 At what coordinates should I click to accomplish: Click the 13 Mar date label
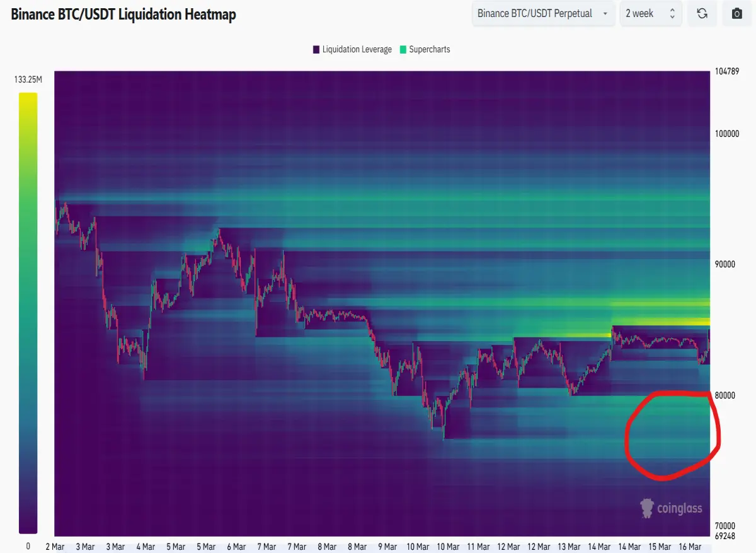coord(569,547)
